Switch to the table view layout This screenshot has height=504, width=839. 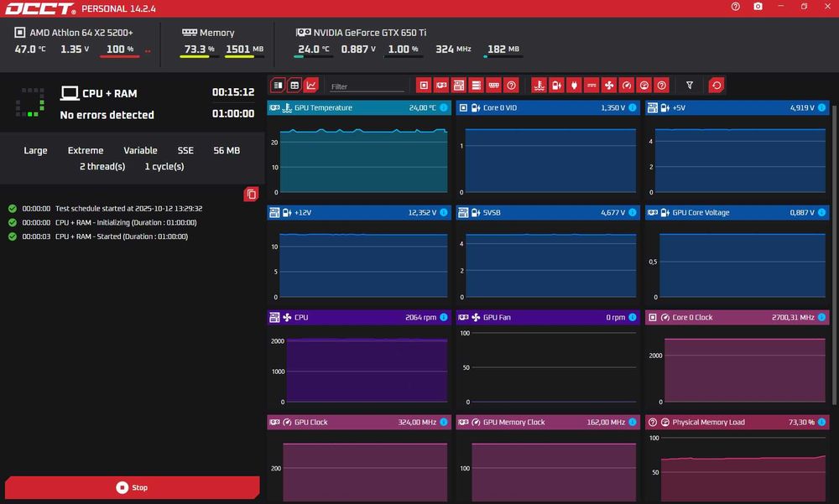294,85
